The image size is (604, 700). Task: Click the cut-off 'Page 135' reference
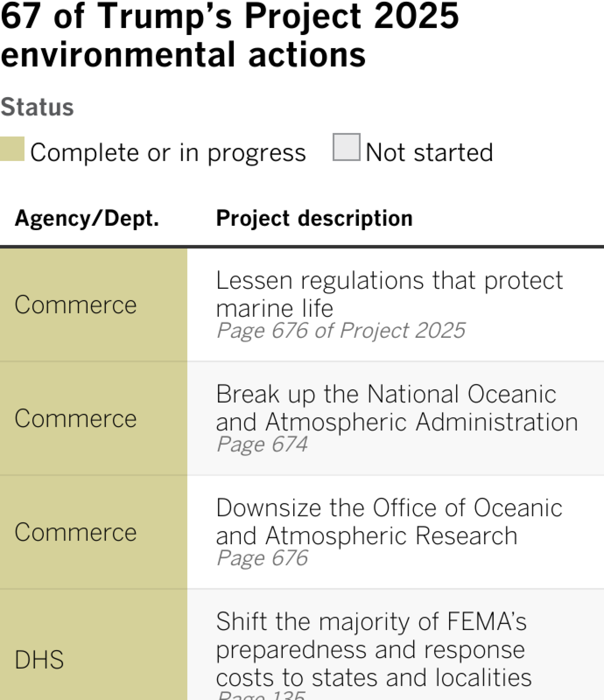click(x=262, y=696)
